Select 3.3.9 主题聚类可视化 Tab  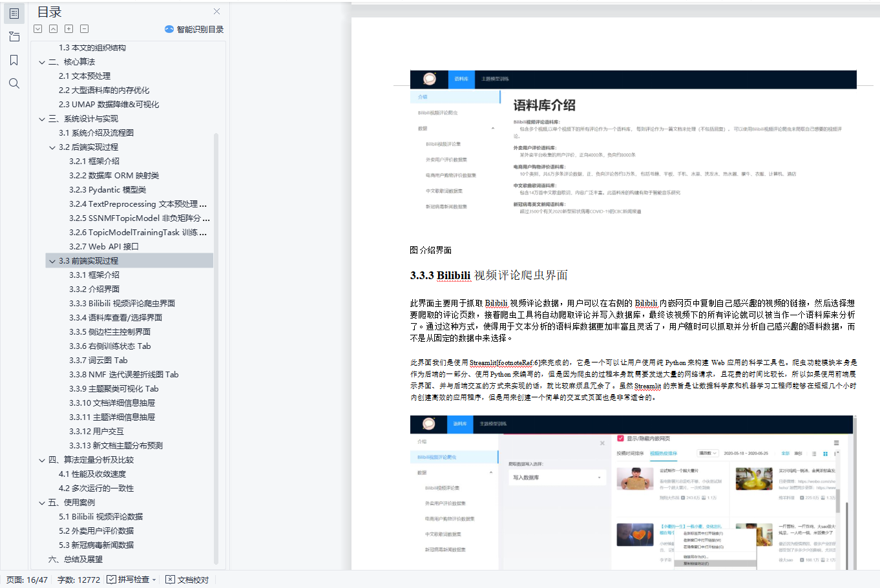(x=114, y=389)
